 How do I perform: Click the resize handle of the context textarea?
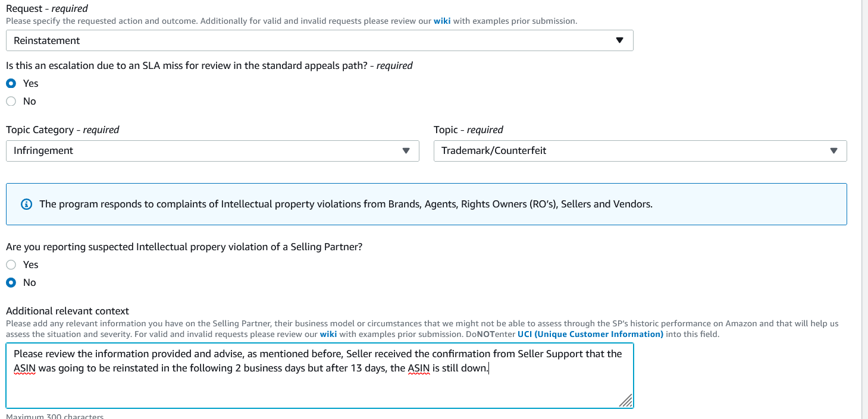click(x=626, y=401)
